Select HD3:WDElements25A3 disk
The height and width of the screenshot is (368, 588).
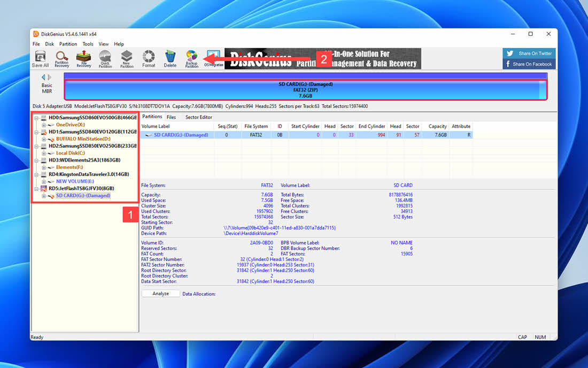[84, 160]
